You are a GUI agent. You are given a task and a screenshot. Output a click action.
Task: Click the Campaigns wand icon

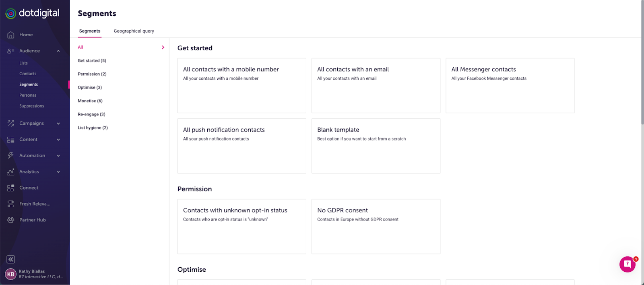[11, 124]
